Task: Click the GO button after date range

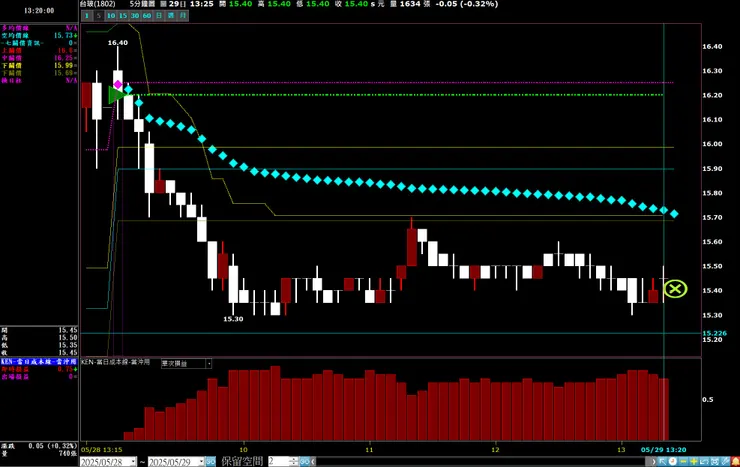Action: pos(211,462)
